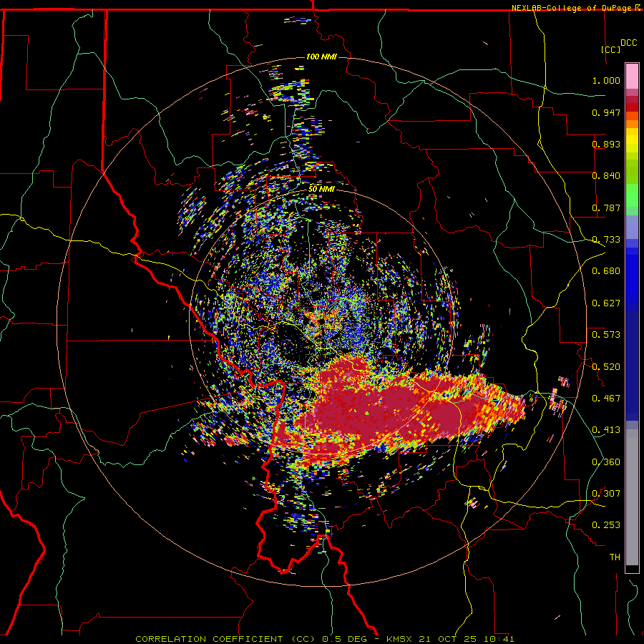The height and width of the screenshot is (644, 644).
Task: Click the 1.000 legend value
Action: click(606, 80)
